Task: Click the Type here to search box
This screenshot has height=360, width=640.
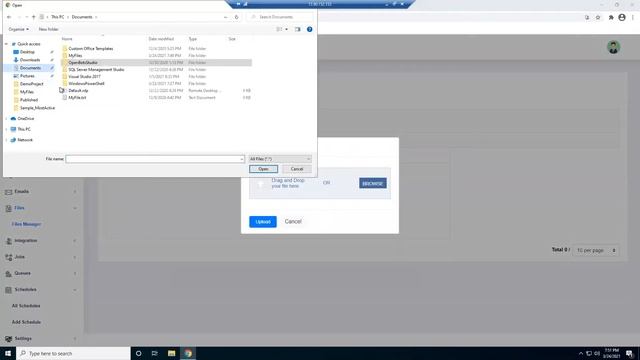Action: [x=73, y=353]
